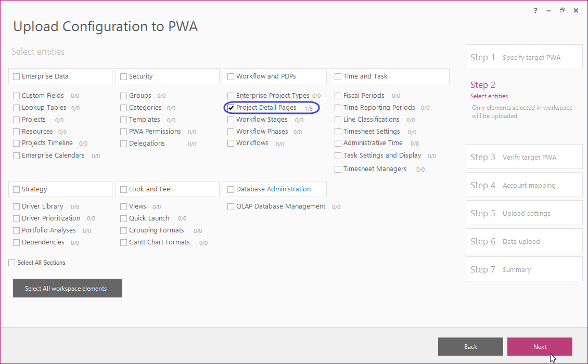
Task: Check the Look and Feel section checkbox
Action: (x=124, y=190)
